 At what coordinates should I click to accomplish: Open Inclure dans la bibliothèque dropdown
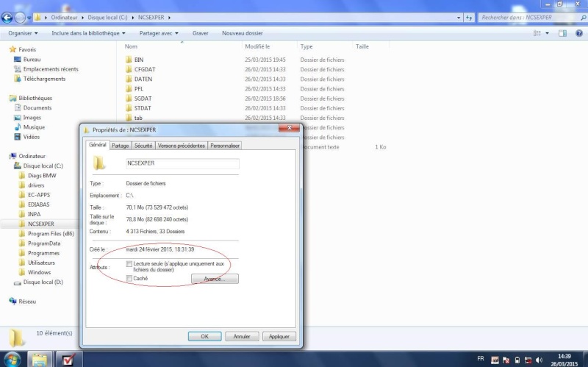(88, 33)
